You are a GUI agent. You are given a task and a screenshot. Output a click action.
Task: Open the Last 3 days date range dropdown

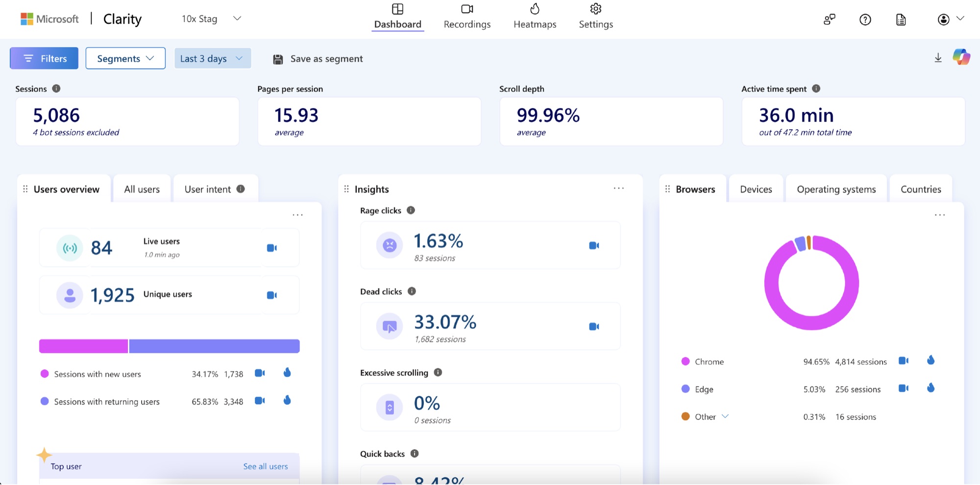pos(213,58)
